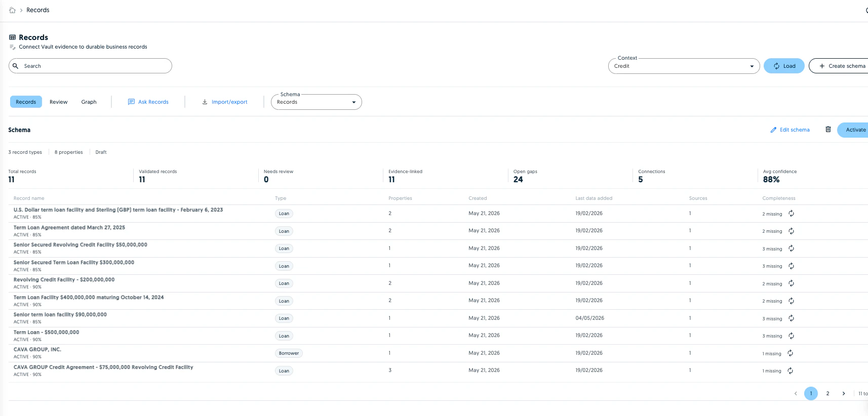Click Loan badge in CAVA GROUP Credit Agreement row
868x416 pixels.
click(284, 371)
